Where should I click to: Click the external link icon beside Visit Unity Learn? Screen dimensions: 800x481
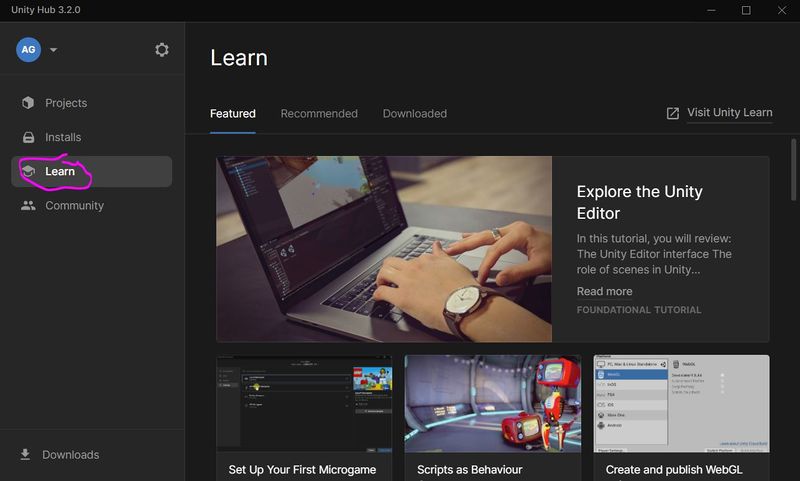[x=672, y=113]
